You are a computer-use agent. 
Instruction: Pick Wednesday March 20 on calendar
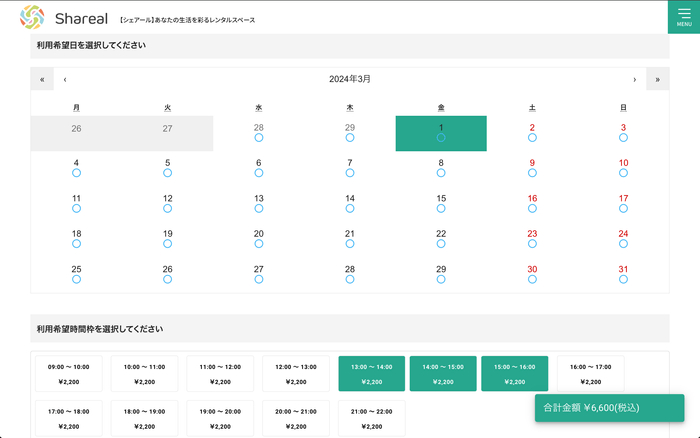(259, 238)
